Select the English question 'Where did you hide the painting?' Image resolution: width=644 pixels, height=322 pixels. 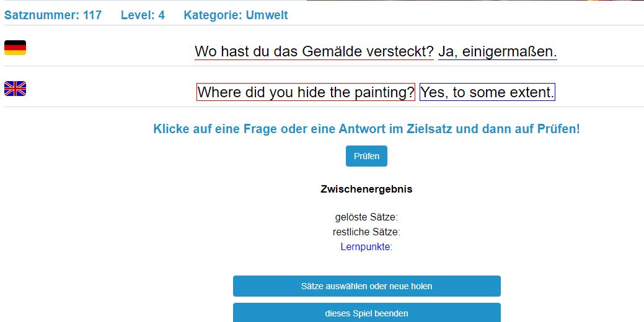(306, 92)
